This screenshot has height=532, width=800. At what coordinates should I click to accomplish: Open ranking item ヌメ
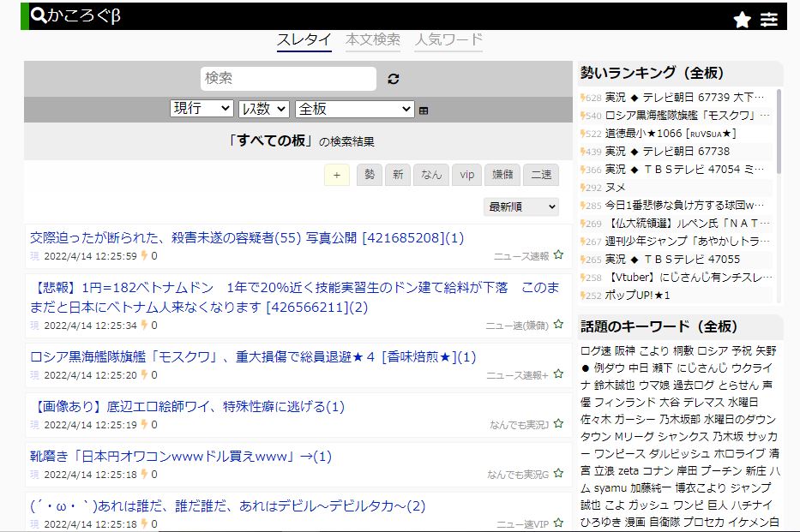pyautogui.click(x=615, y=188)
